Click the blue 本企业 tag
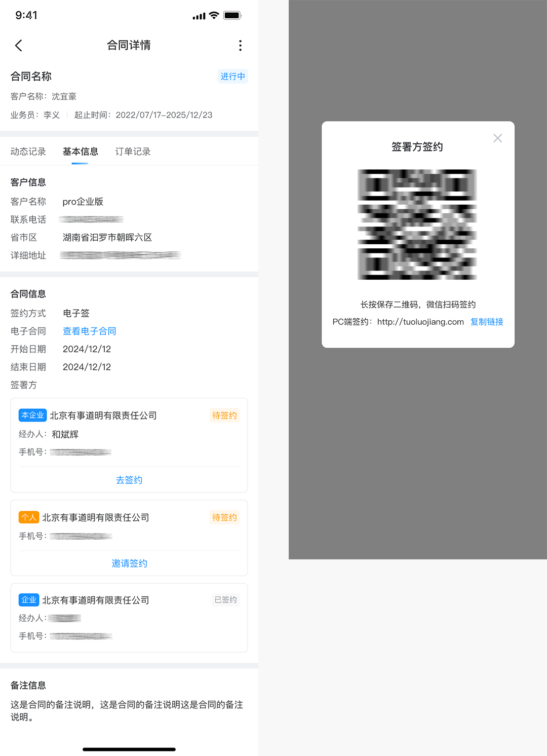 [x=32, y=415]
